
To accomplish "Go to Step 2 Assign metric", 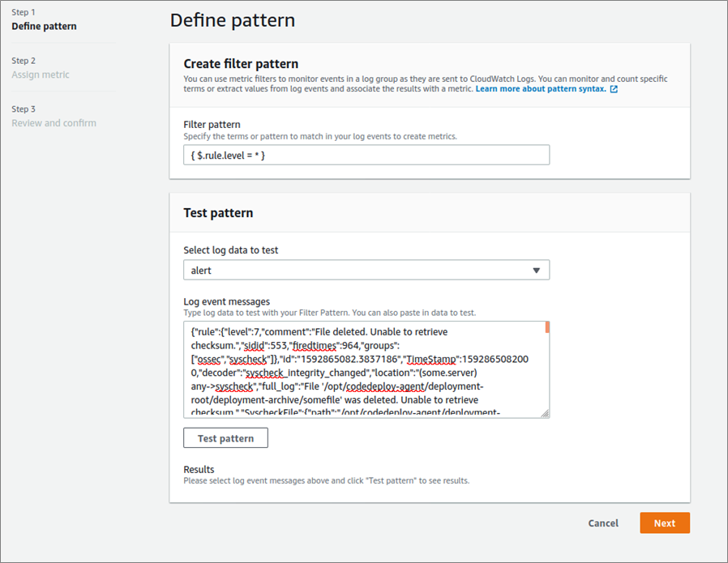I will tap(41, 75).
